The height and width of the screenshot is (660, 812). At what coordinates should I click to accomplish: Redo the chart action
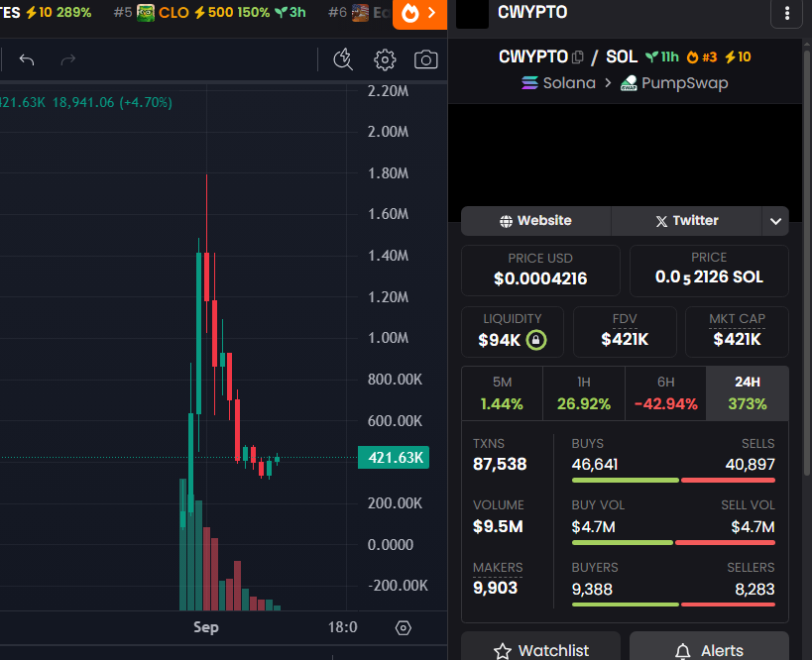tap(67, 60)
